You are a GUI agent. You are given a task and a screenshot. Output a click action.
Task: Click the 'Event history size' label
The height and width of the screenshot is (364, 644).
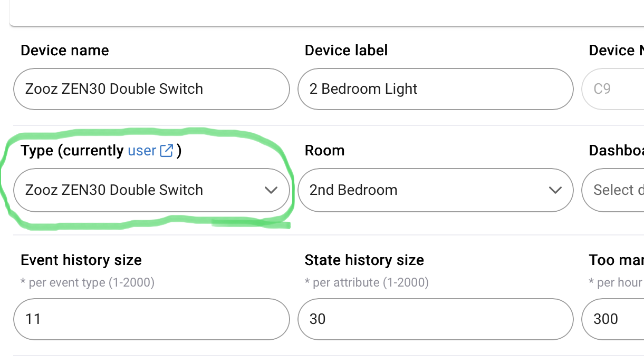[81, 260]
